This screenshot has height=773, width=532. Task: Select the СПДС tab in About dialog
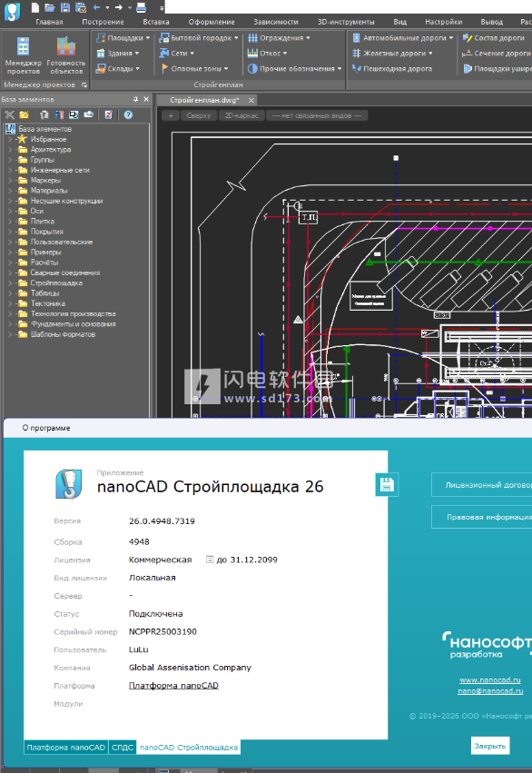coord(123,748)
